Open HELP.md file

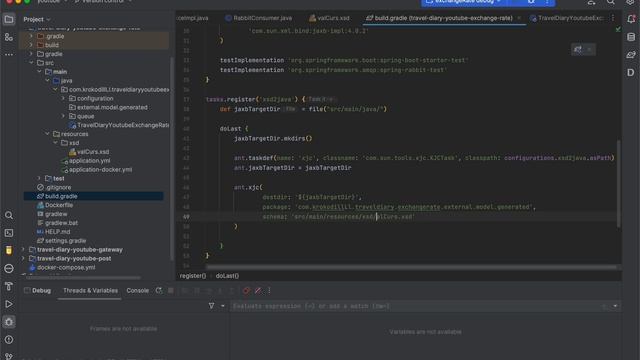[x=57, y=232]
